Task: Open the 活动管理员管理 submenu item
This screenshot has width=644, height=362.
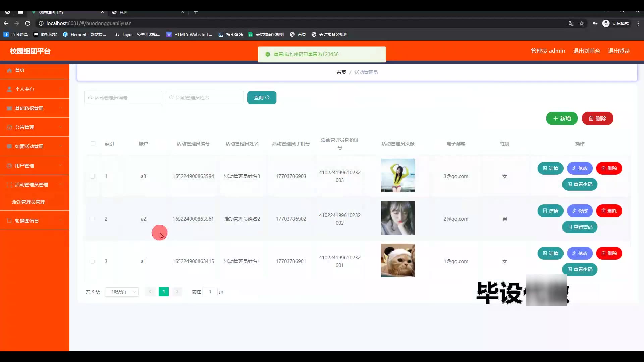Action: (x=29, y=202)
